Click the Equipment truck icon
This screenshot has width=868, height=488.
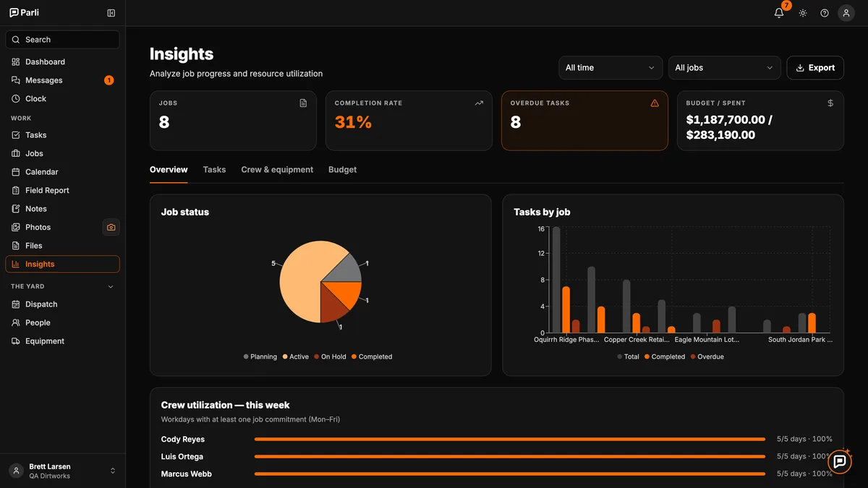[16, 341]
